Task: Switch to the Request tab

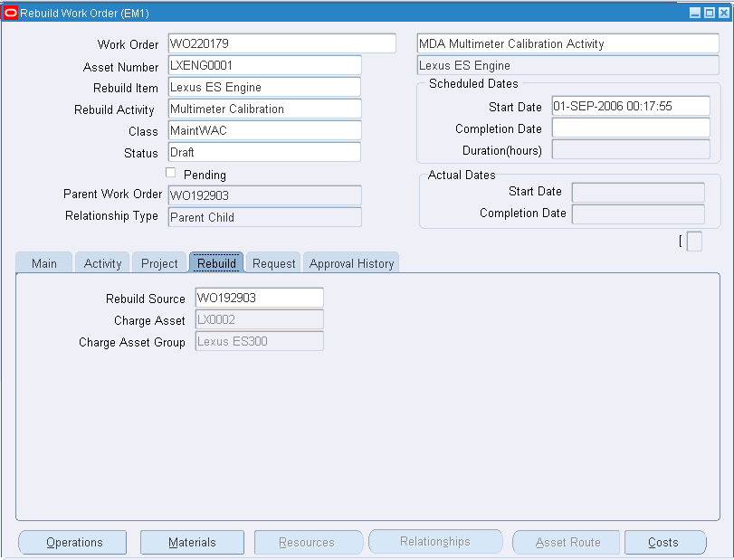Action: click(x=273, y=262)
